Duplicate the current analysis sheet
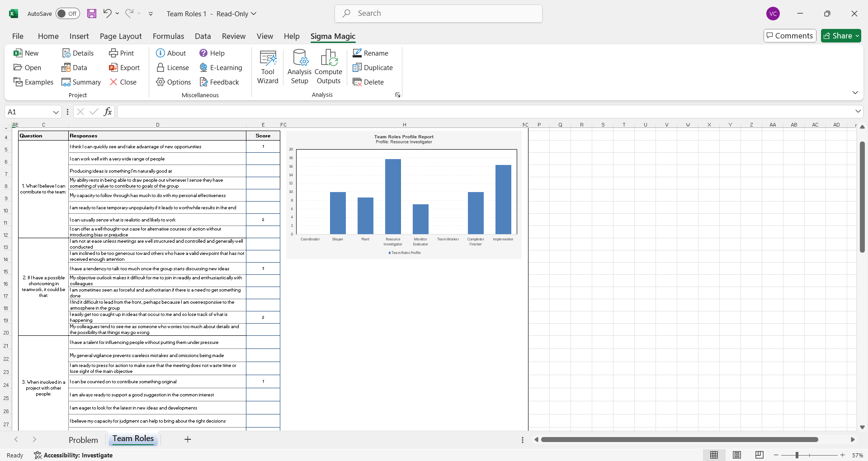 click(373, 67)
